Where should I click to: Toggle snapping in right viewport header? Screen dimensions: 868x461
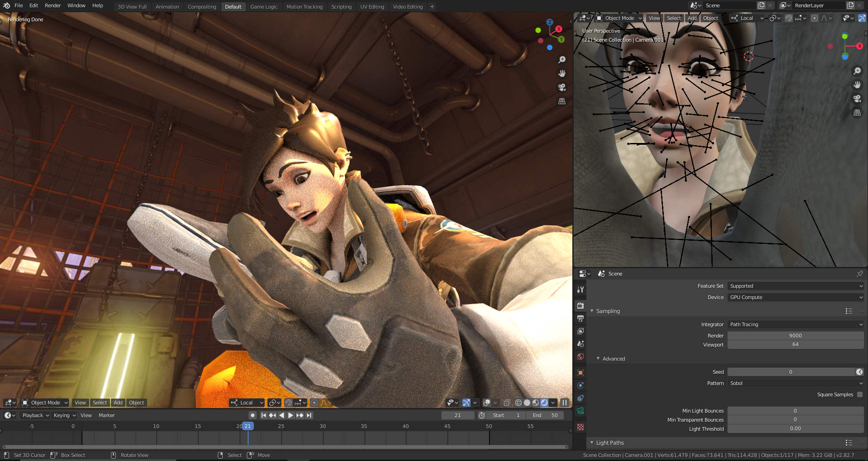(789, 18)
